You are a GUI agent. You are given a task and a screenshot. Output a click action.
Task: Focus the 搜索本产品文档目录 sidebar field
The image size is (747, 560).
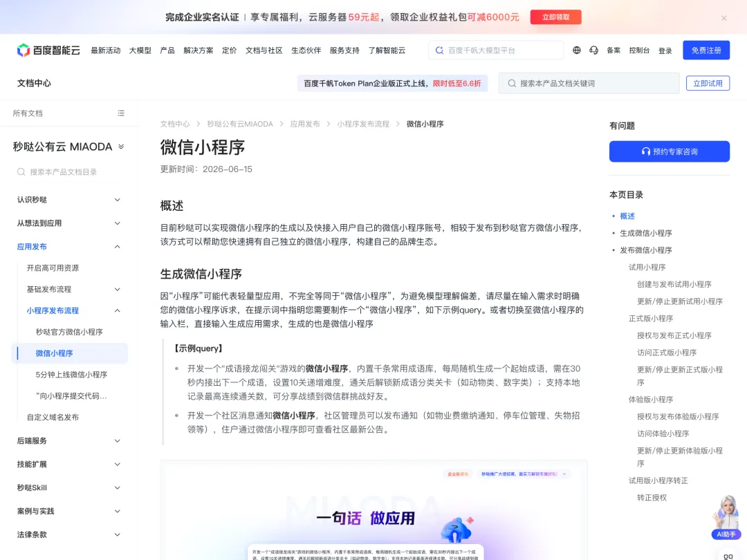point(69,172)
